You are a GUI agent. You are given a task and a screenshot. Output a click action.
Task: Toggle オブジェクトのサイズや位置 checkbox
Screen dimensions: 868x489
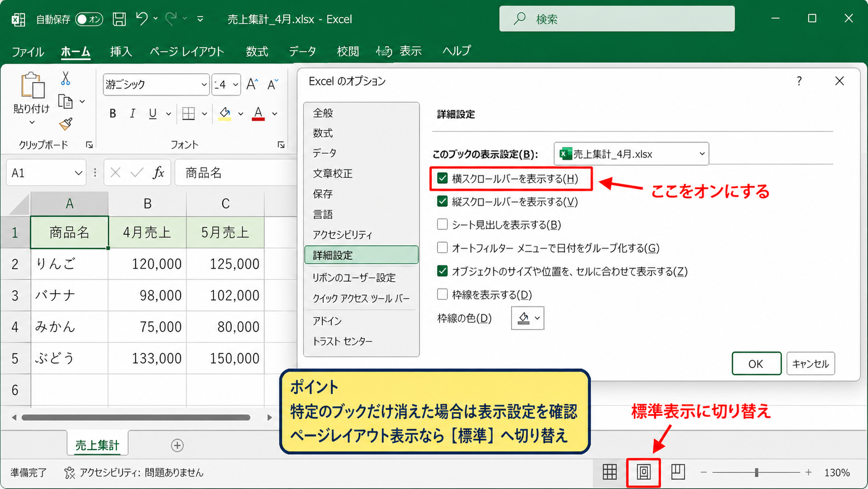442,271
